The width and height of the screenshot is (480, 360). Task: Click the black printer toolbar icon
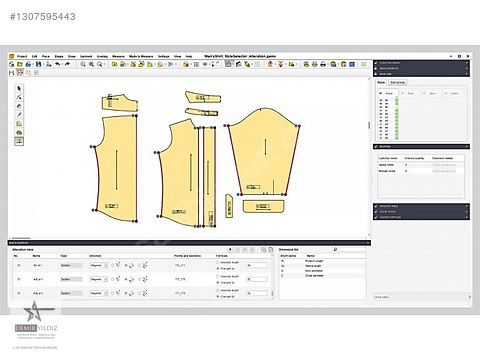[323, 64]
